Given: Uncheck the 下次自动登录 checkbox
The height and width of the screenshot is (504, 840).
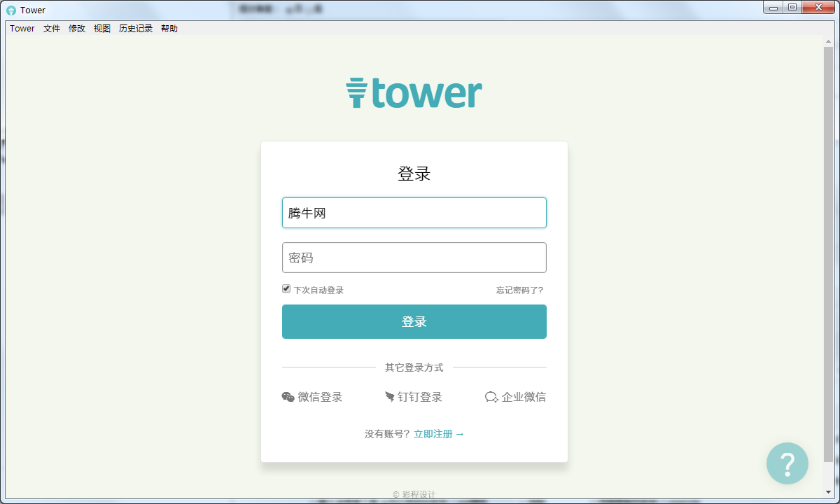Looking at the screenshot, I should tap(286, 289).
